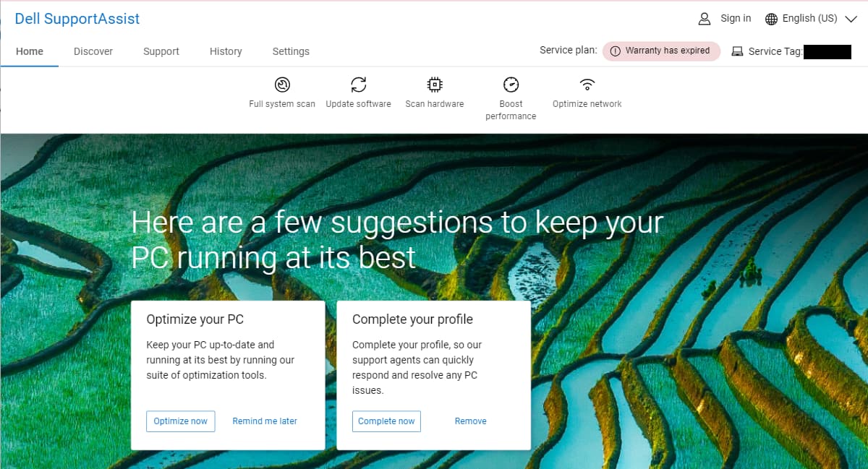Image resolution: width=868 pixels, height=469 pixels.
Task: Click the globe language icon
Action: (771, 19)
